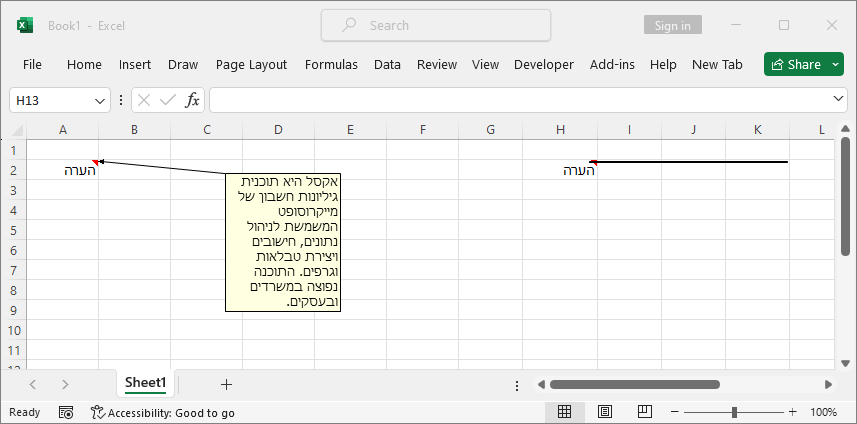Open the Accessibility: Good to go checker

point(163,412)
